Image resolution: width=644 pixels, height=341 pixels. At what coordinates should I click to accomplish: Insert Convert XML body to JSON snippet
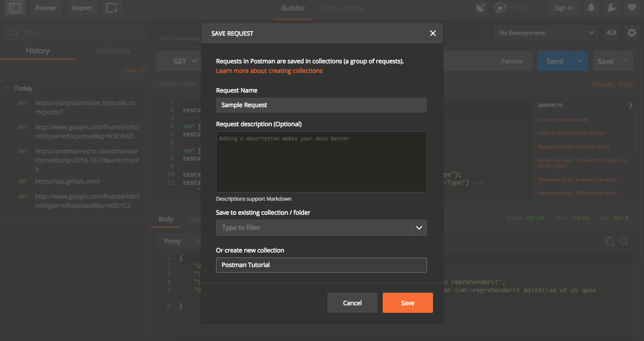point(583,163)
